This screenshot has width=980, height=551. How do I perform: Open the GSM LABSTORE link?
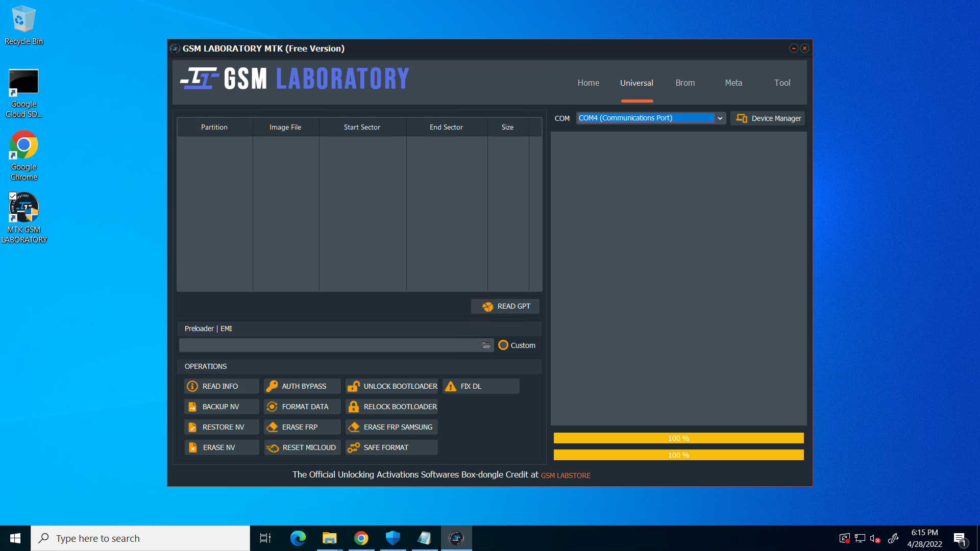(566, 475)
